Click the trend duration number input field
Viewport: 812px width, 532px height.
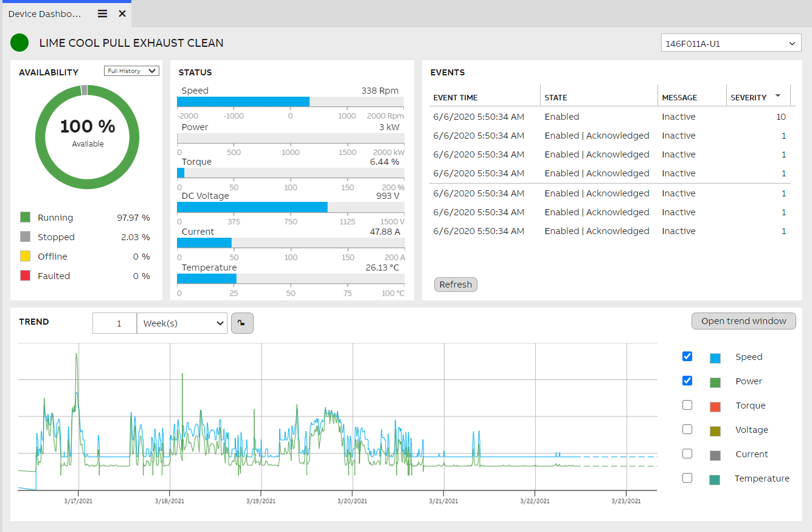114,323
